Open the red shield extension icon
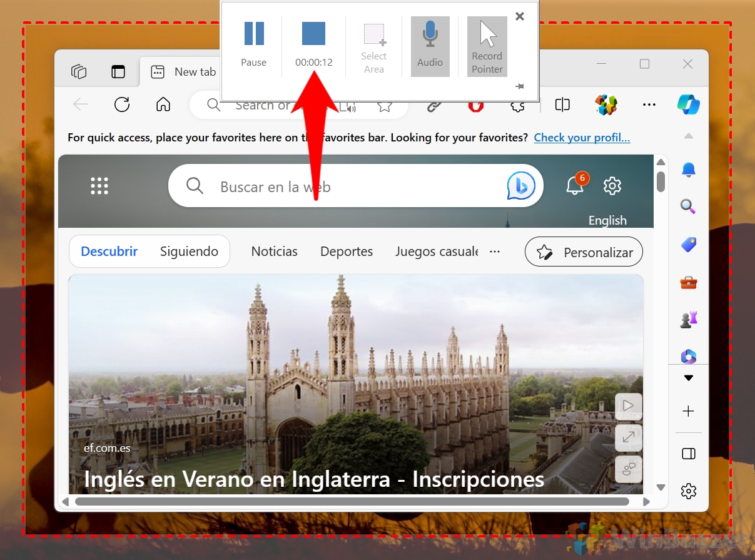Viewport: 755px width, 560px height. click(475, 105)
